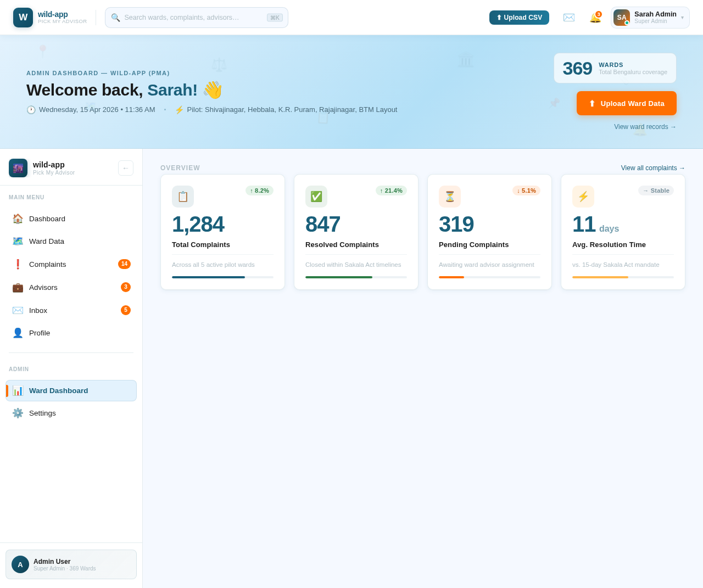The image size is (703, 588).
Task: Click the Pending Complaints progress bar
Action: click(489, 277)
